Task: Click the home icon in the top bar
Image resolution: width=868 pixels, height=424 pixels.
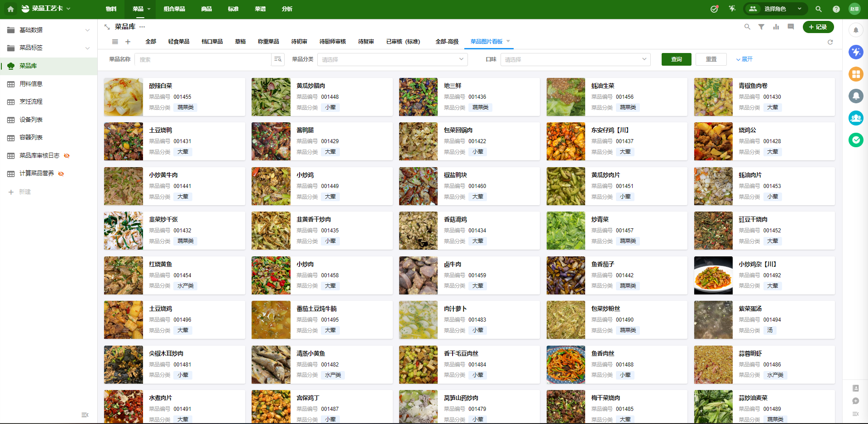Action: tap(10, 9)
